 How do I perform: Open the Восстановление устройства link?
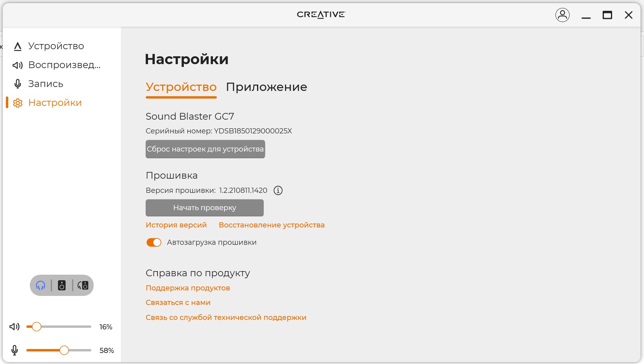pos(272,225)
